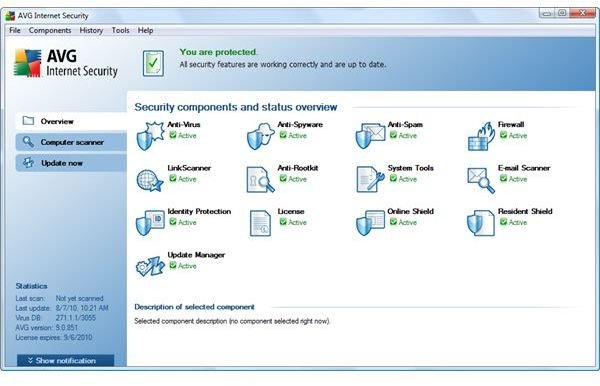Click the 'Not yet scanned' last scan value
The width and height of the screenshot is (600, 386).
(x=80, y=298)
